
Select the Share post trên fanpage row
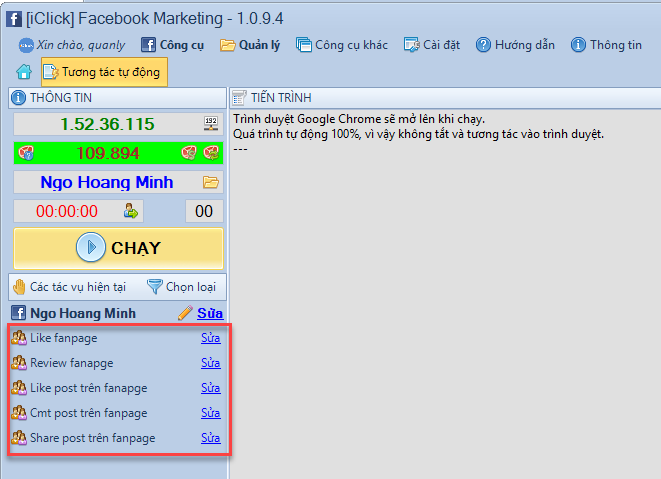[116, 438]
